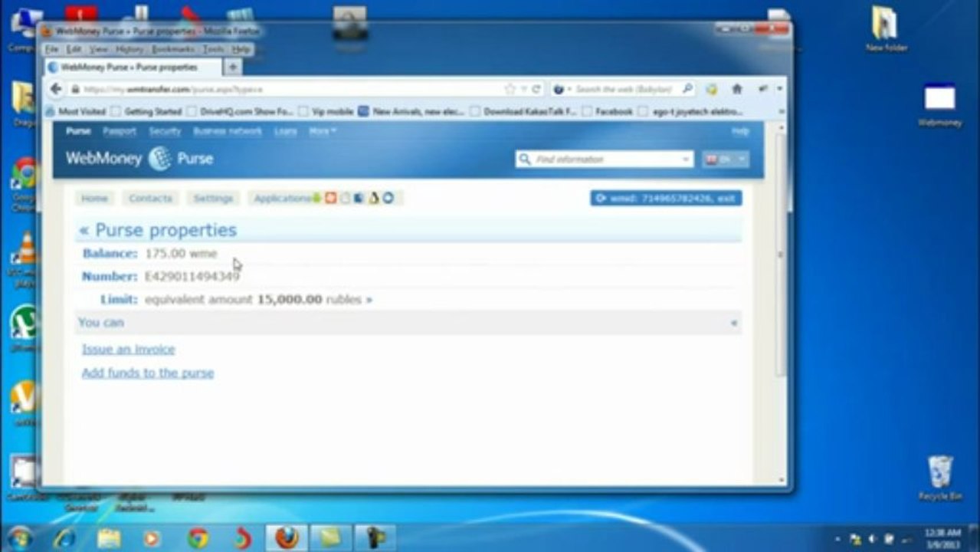
Task: Click the round blue application icon
Action: [x=388, y=198]
